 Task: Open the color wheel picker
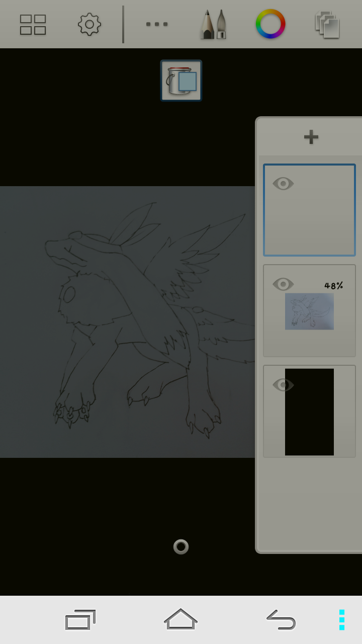pyautogui.click(x=270, y=24)
